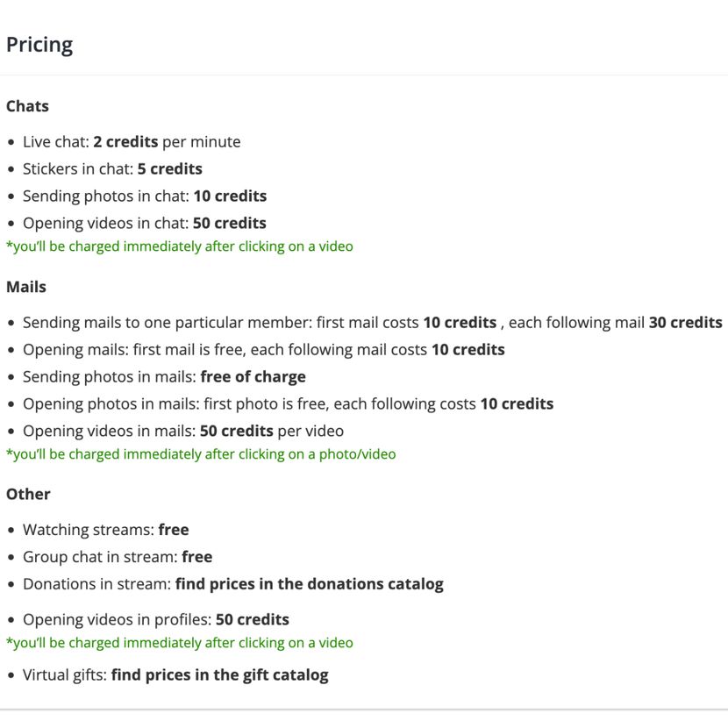Click the Mails section heading
This screenshot has height=728, width=728.
click(x=26, y=287)
